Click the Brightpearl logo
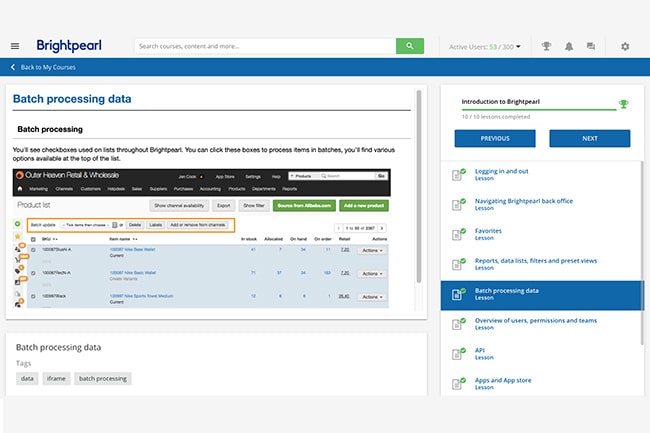Viewport: 650px width, 433px height. [x=69, y=46]
